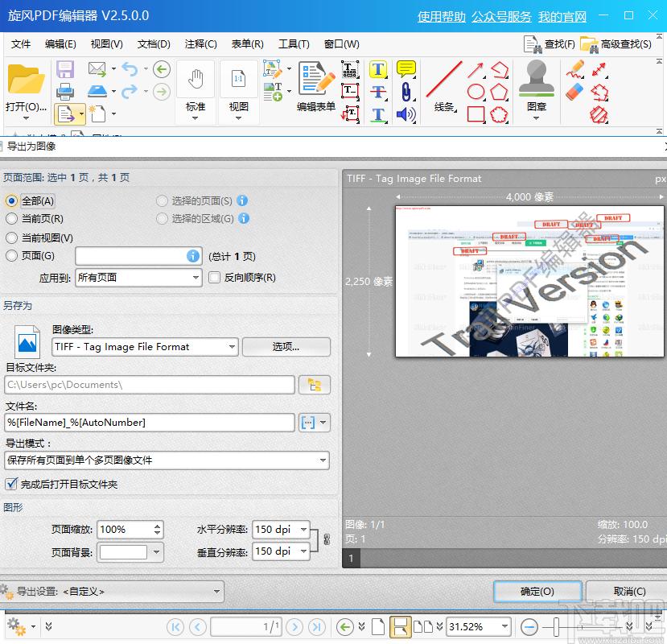
Task: Select the red rectangle shape tool
Action: [476, 114]
